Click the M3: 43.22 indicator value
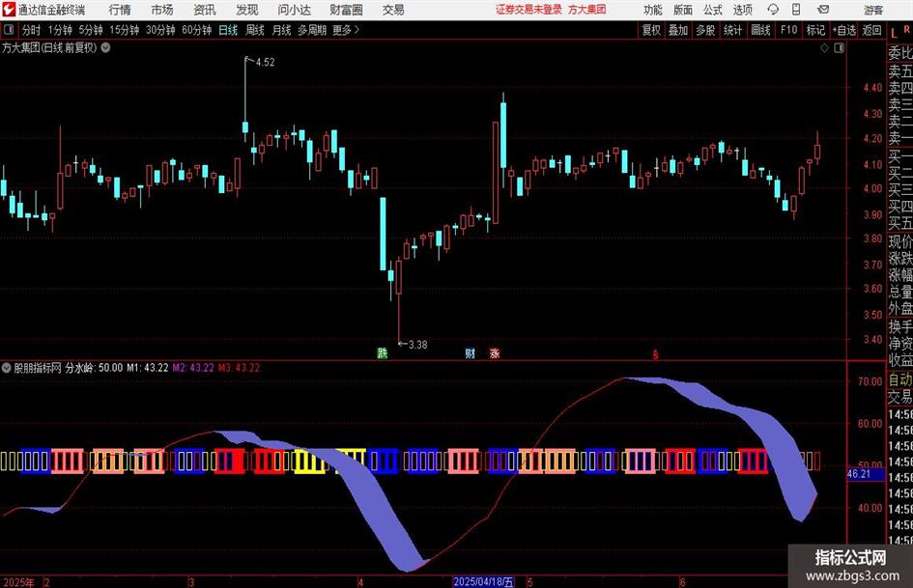The width and height of the screenshot is (913, 588). (x=240, y=367)
